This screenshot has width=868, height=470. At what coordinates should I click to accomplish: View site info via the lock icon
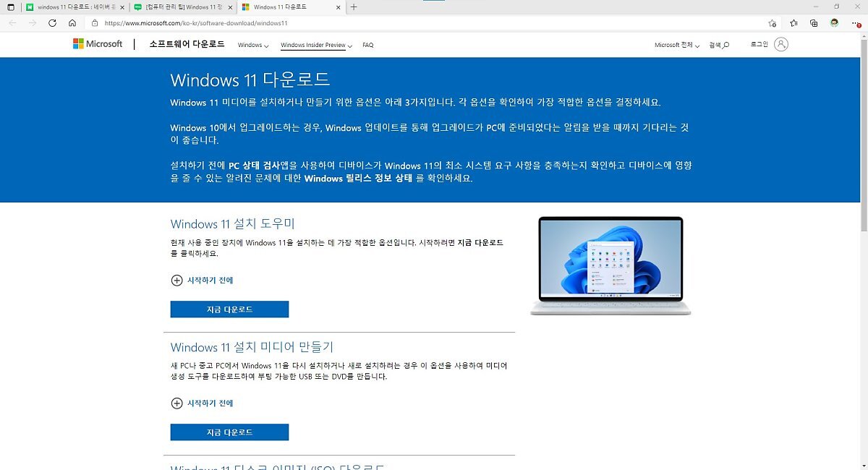(95, 23)
